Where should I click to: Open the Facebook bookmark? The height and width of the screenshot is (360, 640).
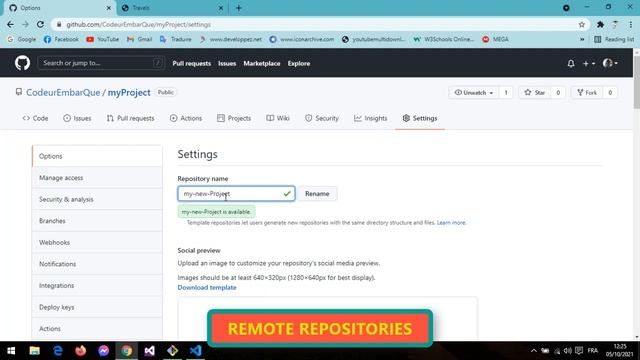(61, 39)
